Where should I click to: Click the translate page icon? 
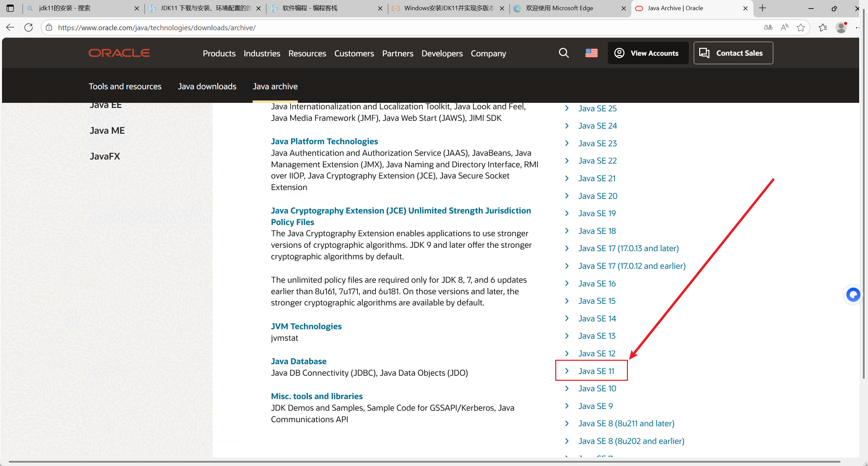pos(768,27)
